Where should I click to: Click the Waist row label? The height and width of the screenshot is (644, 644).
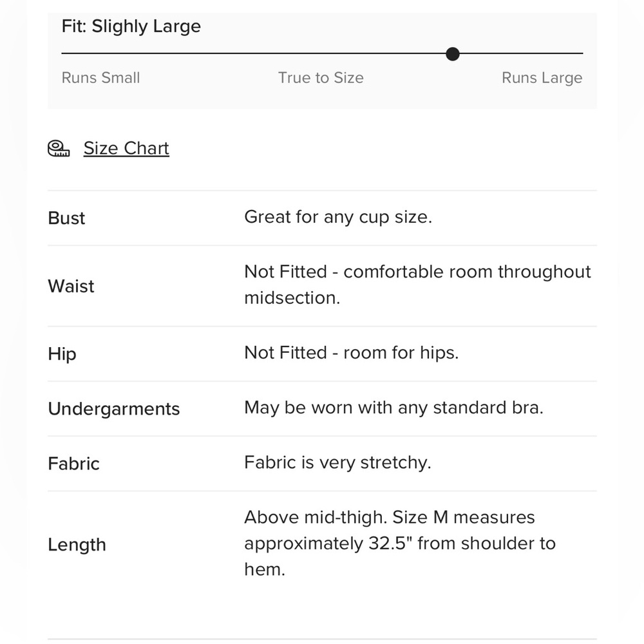[x=71, y=287]
